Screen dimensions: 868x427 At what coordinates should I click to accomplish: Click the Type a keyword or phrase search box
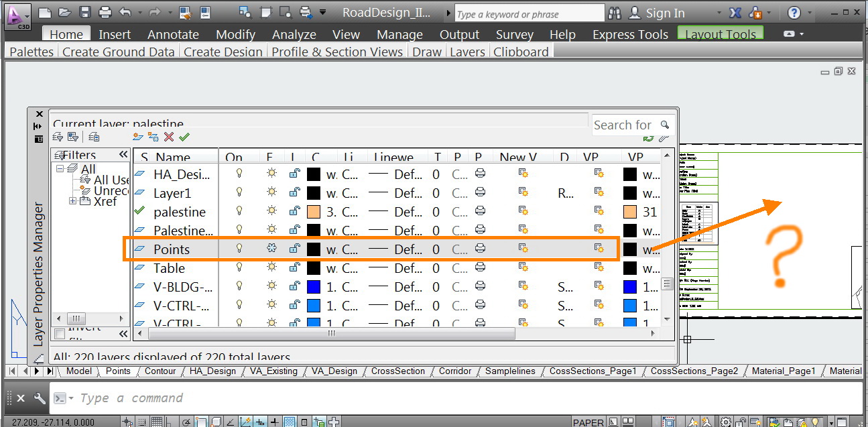(x=529, y=13)
